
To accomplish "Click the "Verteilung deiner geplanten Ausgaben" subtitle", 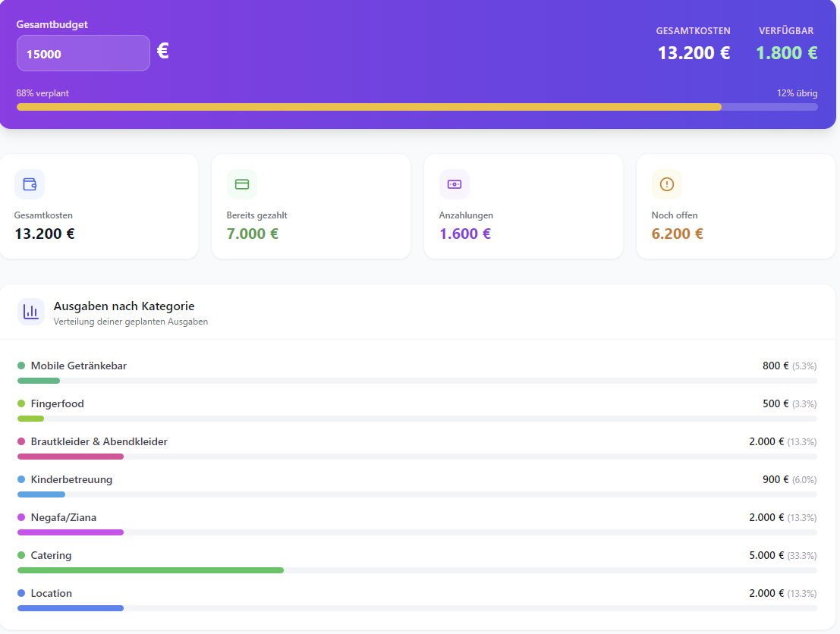I will tap(131, 322).
